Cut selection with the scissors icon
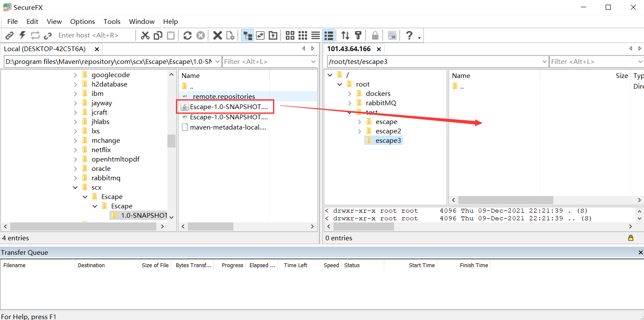The width and height of the screenshot is (644, 320). [x=145, y=35]
